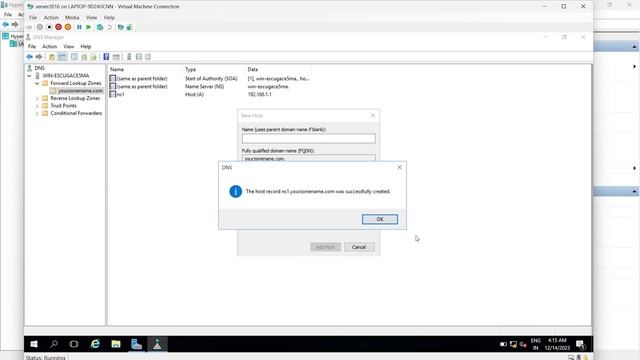Click the VM Start power icon
Screen dimensions: 640x360
[x=40, y=27]
